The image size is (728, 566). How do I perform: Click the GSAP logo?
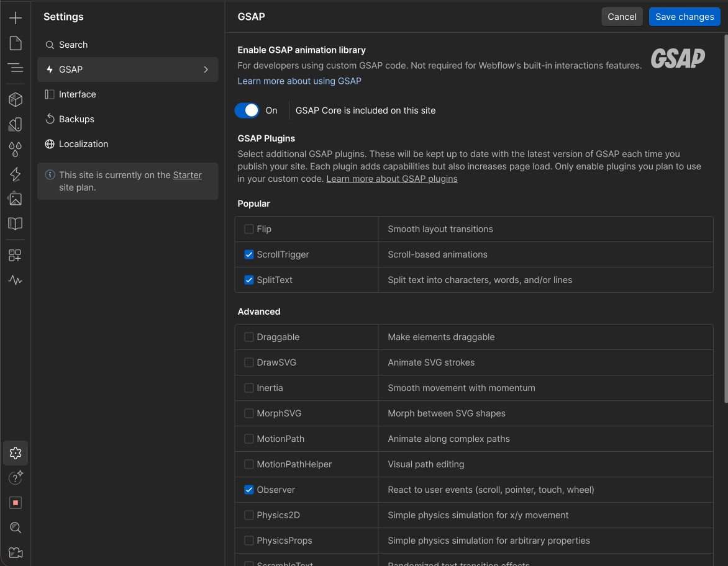[x=678, y=58]
